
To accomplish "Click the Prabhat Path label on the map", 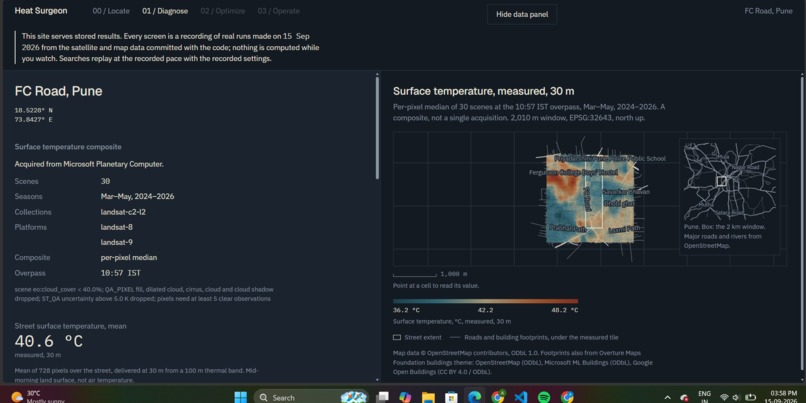I will tap(567, 228).
